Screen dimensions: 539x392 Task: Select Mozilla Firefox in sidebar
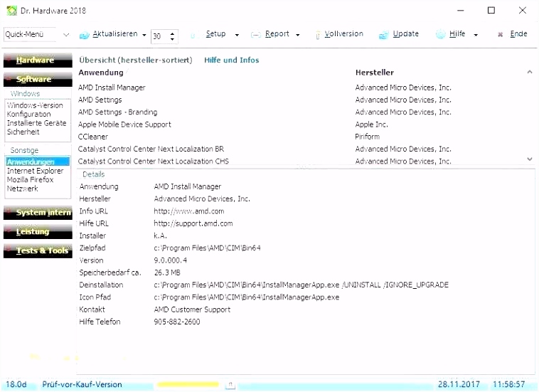(31, 180)
